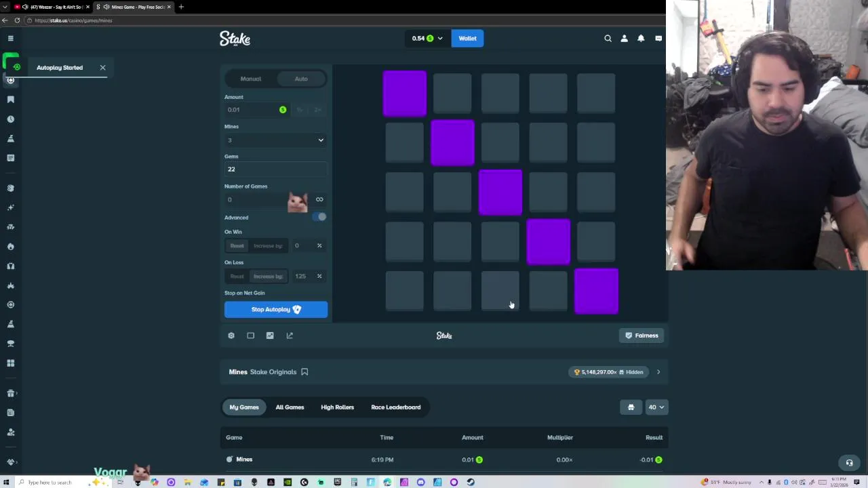Image resolution: width=868 pixels, height=488 pixels.
Task: Open the four-squares grid icon in the sidebar
Action: (x=10, y=363)
